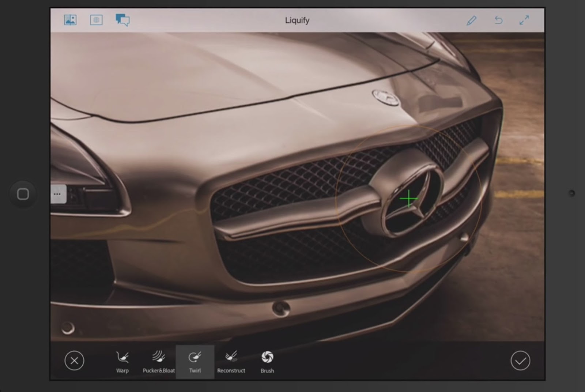Open the three-dot side panel handle
Screen dimensions: 585x392
coord(58,194)
